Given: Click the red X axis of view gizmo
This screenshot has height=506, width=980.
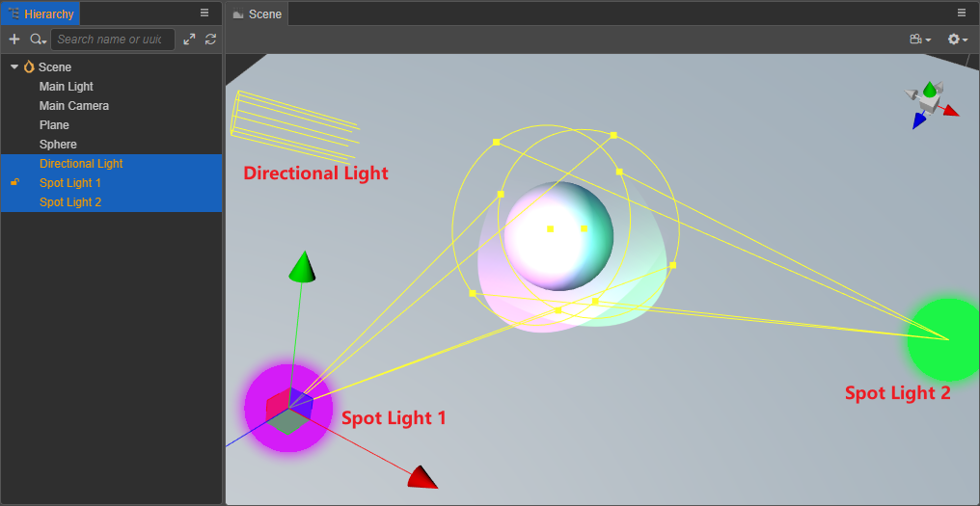Looking at the screenshot, I should tap(951, 111).
